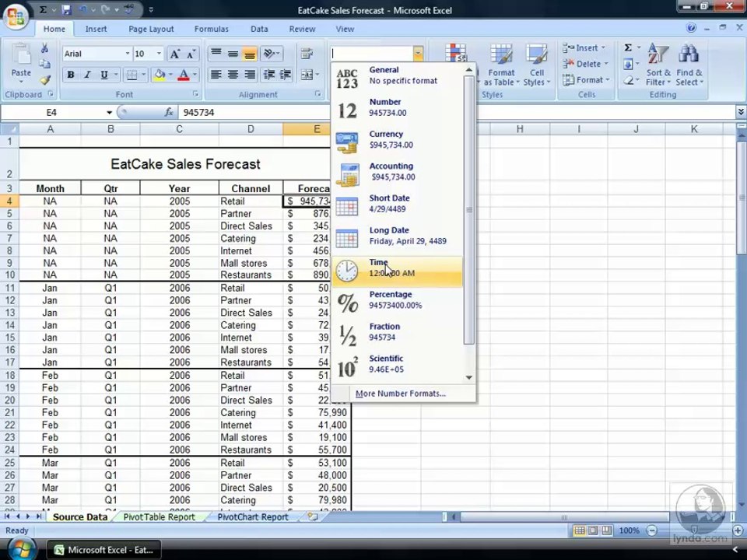Open Format as Table gallery

point(501,65)
